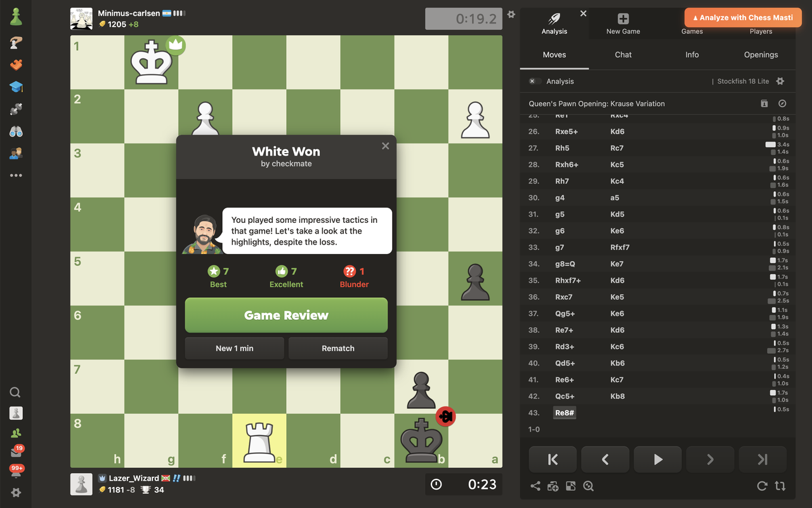Open the Puzzles piece icon
Viewport: 812px width, 508px height.
(x=16, y=65)
